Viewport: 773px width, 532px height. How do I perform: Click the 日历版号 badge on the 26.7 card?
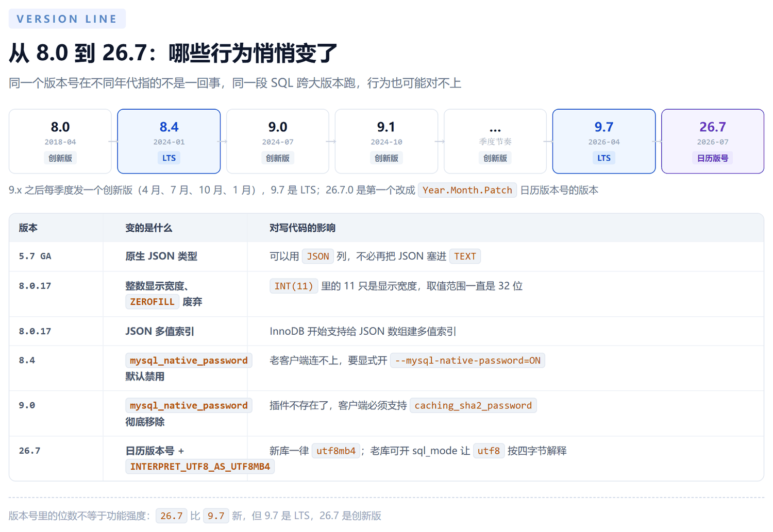pos(713,158)
